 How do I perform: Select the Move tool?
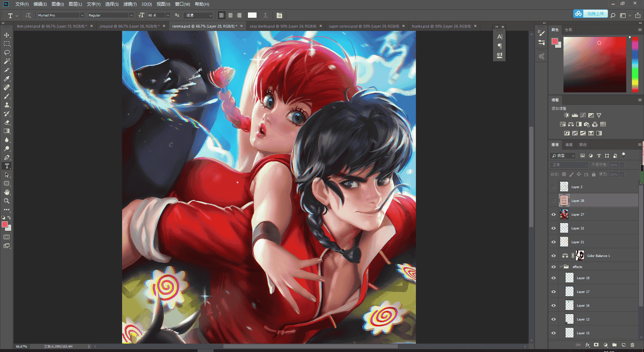click(7, 35)
